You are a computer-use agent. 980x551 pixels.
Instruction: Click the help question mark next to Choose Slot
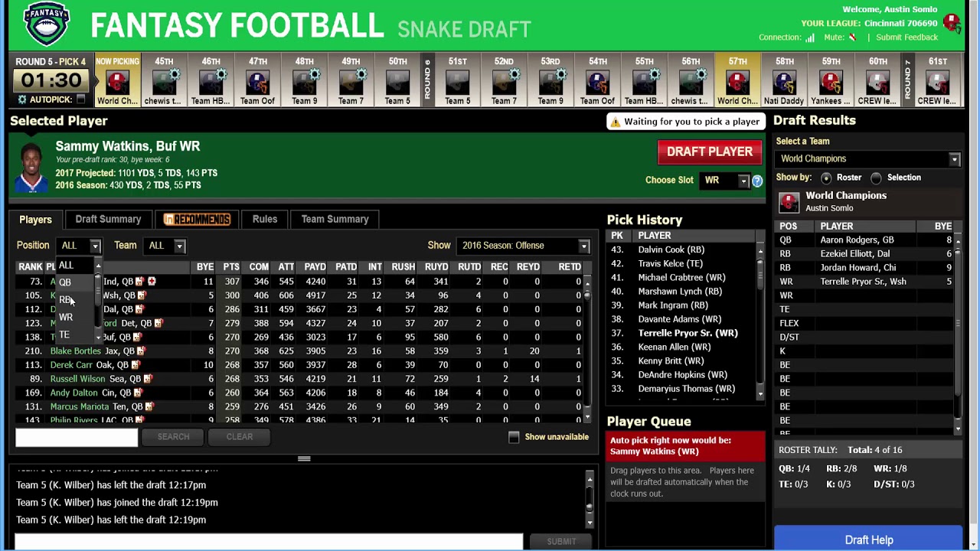click(757, 181)
